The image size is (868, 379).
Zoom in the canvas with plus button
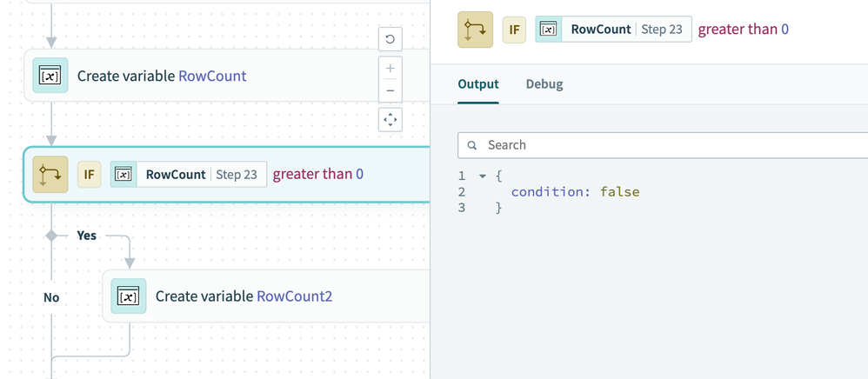[391, 69]
